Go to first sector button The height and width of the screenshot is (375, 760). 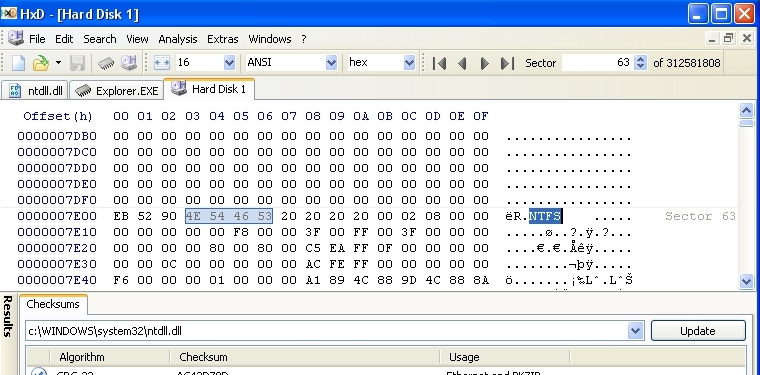point(440,63)
